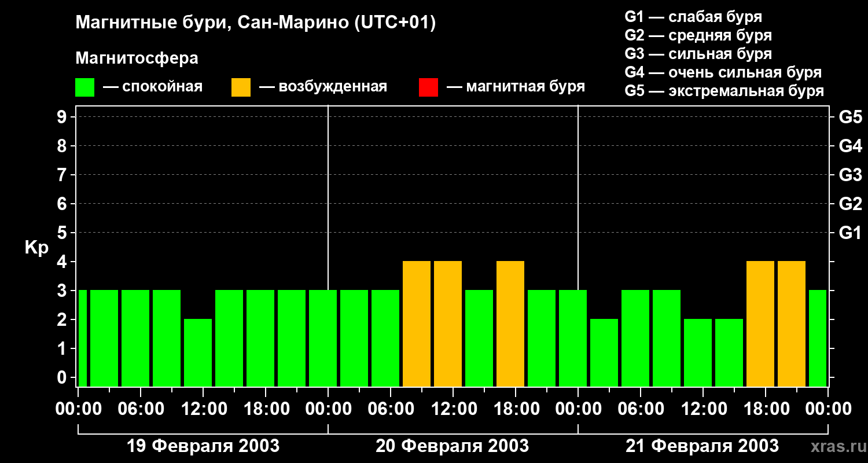
Task: Click the '— магнитная буря' legend text
Action: [x=516, y=87]
